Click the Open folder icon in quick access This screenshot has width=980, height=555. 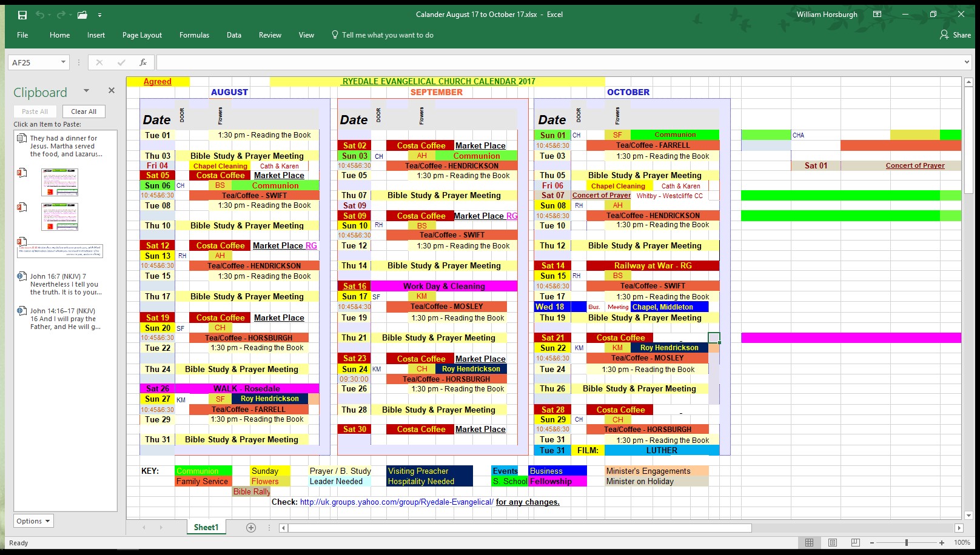(82, 15)
